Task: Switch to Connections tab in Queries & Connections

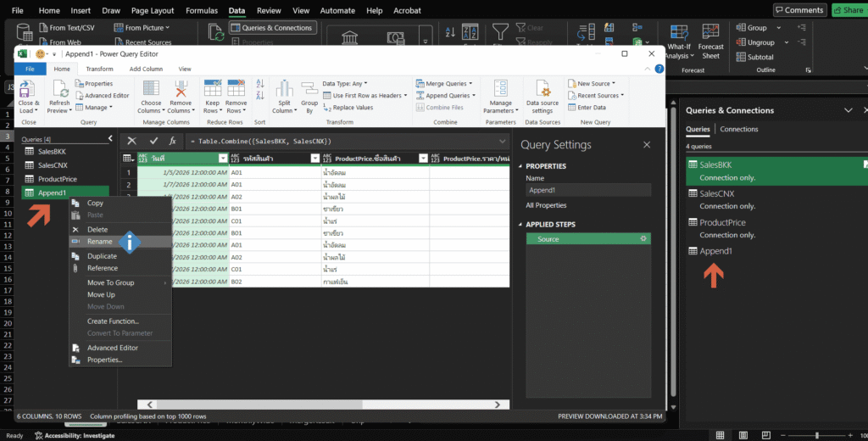Action: pos(739,129)
